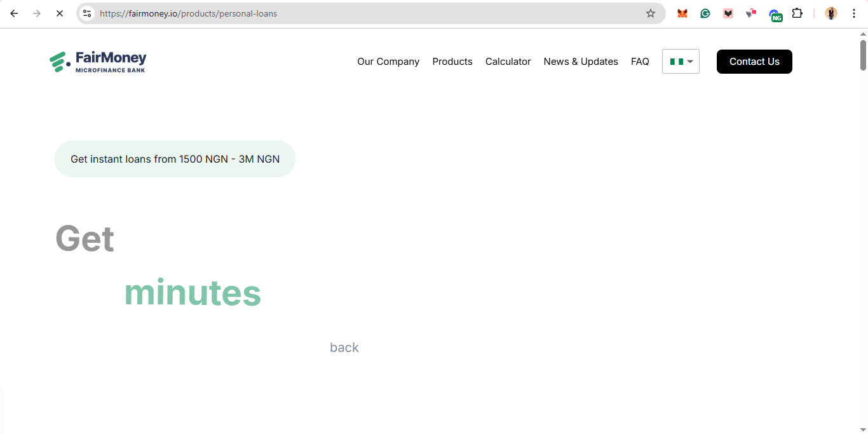Image resolution: width=868 pixels, height=434 pixels.
Task: Open the MetaMask fox extension
Action: pyautogui.click(x=682, y=13)
